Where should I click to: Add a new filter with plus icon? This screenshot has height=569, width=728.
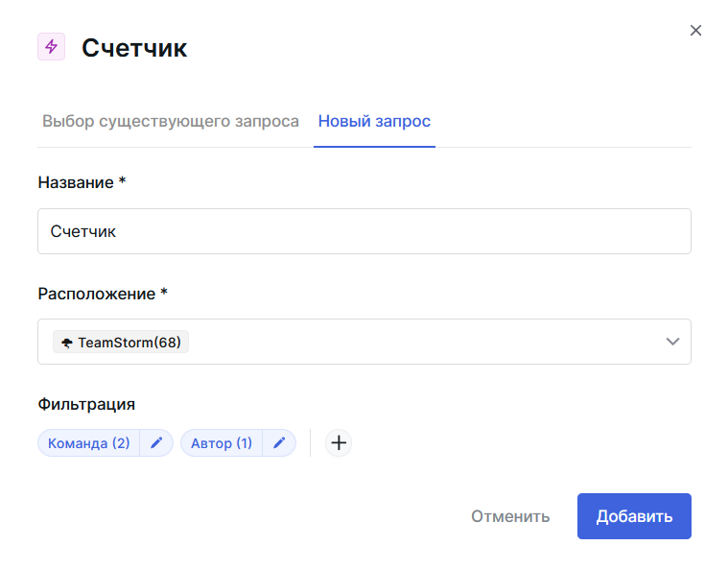tap(339, 443)
